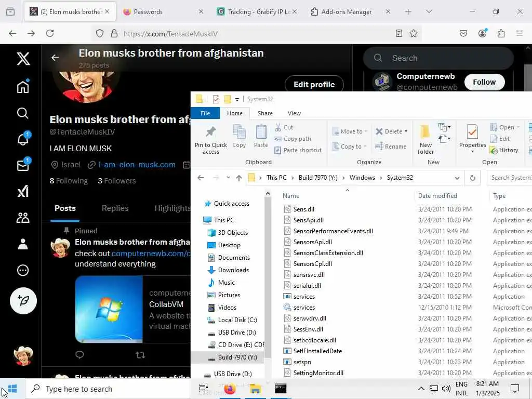The image size is (532, 399).
Task: Click History in Explorer ribbon
Action: pyautogui.click(x=504, y=150)
